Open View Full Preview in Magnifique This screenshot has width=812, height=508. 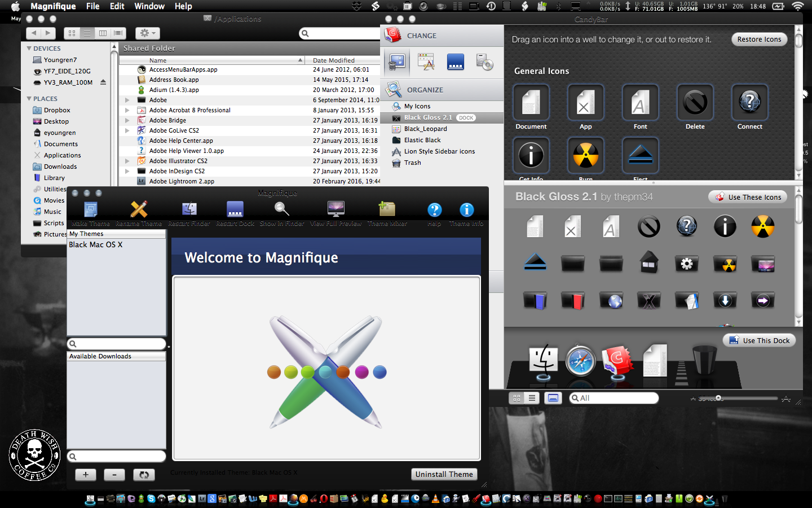click(x=336, y=209)
